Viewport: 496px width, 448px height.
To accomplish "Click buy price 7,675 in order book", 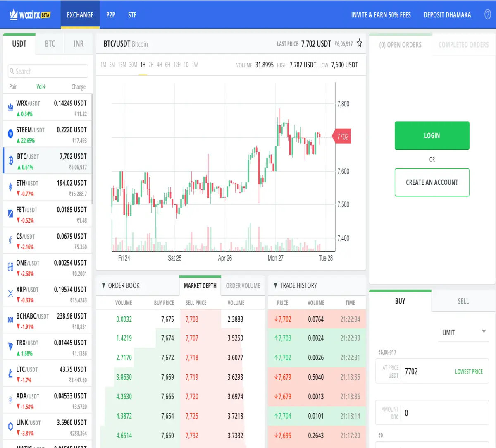I will (167, 319).
